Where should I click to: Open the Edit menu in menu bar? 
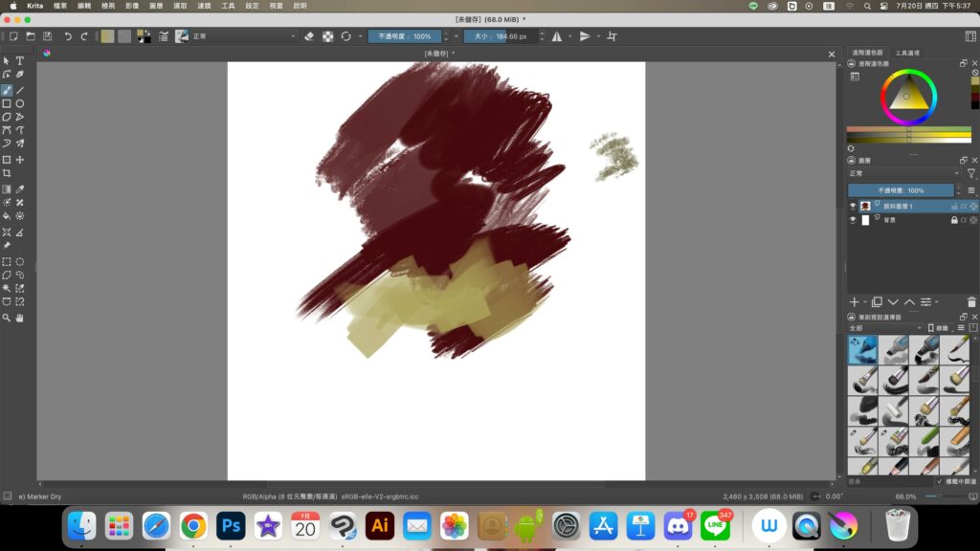pyautogui.click(x=84, y=6)
